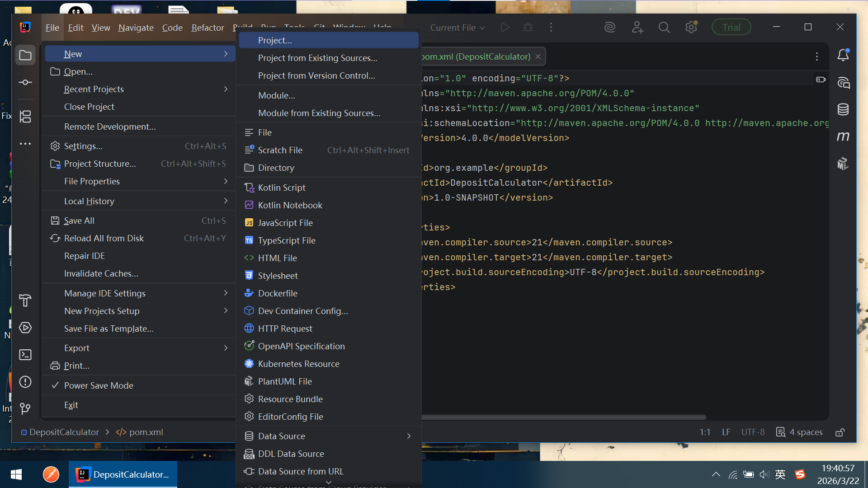Screen dimensions: 868x488
Task: Open the Refactor menu in the menu bar
Action: tap(208, 28)
